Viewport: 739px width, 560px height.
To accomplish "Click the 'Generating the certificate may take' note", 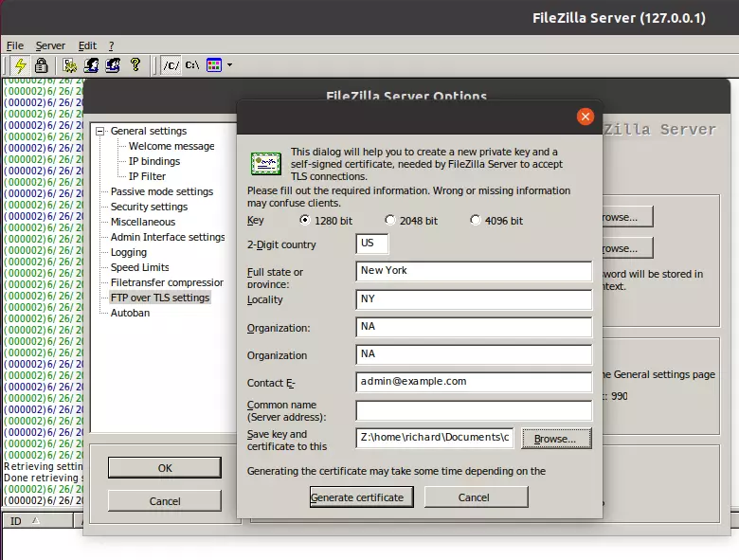I will click(x=396, y=471).
